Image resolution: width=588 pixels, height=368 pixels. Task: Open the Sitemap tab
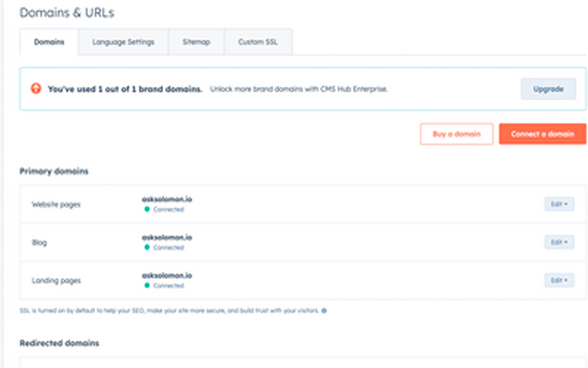196,42
